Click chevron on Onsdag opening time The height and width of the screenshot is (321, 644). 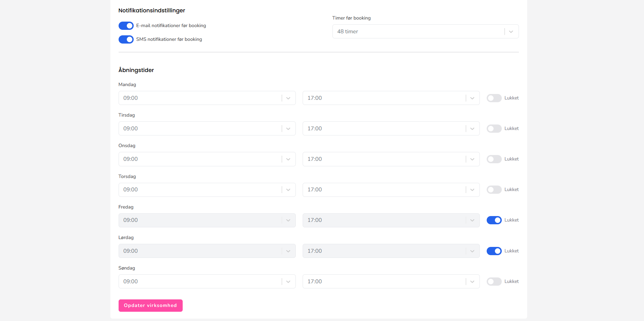point(288,159)
